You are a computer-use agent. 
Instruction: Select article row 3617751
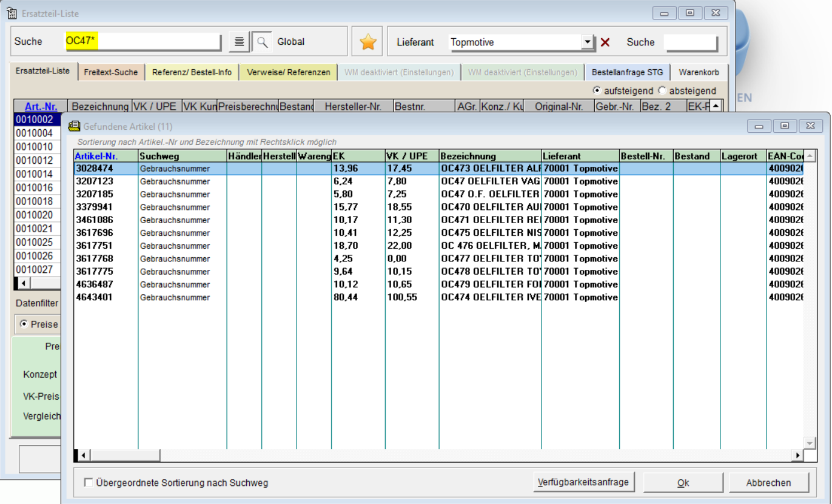coord(438,246)
